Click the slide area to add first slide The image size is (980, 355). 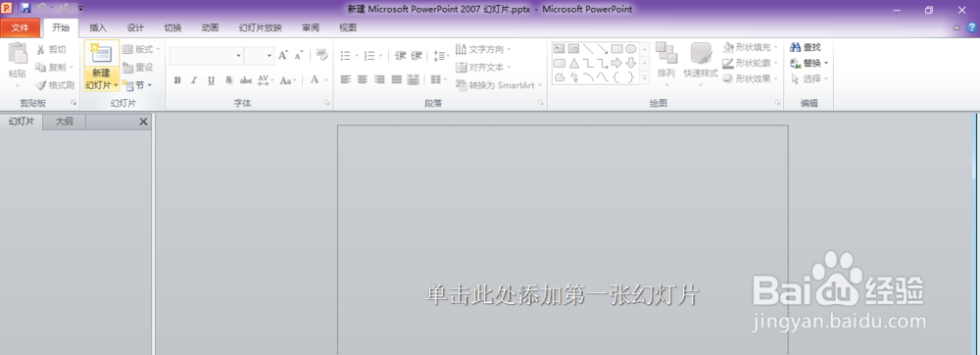coord(562,240)
